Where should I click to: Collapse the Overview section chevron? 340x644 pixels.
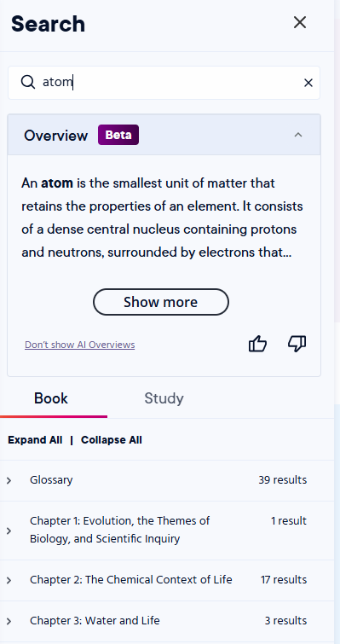pyautogui.click(x=298, y=135)
